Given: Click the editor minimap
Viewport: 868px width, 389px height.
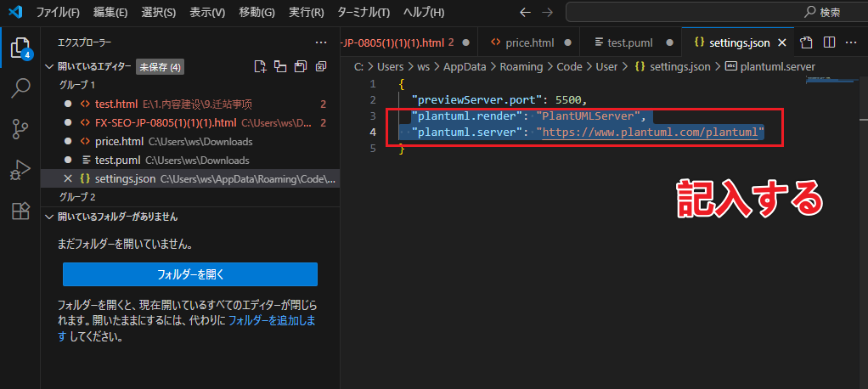Looking at the screenshot, I should click(x=831, y=82).
